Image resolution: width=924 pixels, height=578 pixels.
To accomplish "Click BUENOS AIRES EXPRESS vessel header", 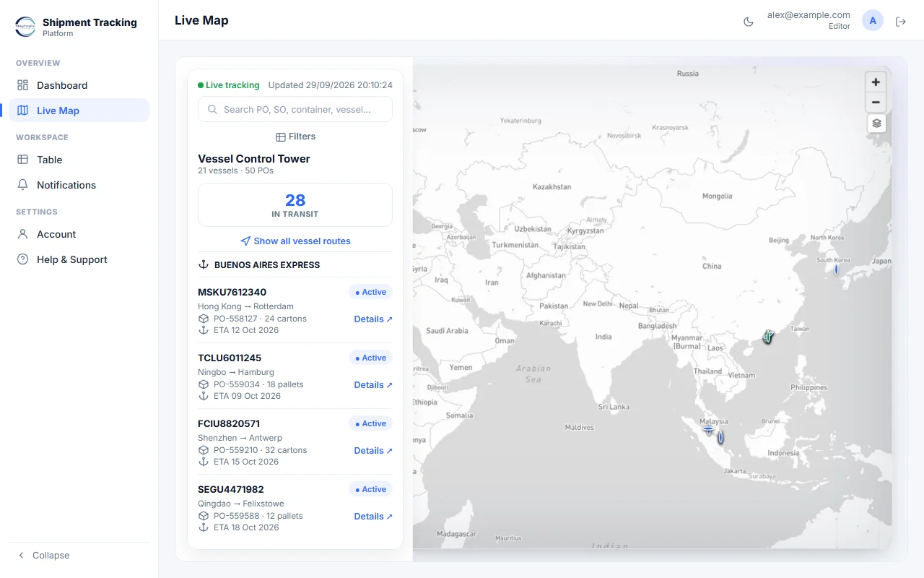I will tap(295, 265).
